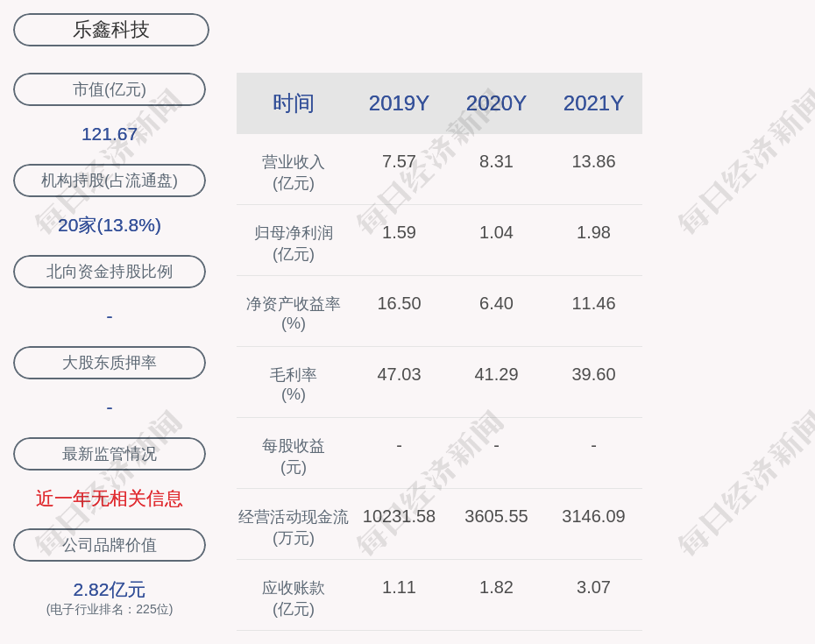Select the 2019Y gross margin 47.03

(x=399, y=374)
